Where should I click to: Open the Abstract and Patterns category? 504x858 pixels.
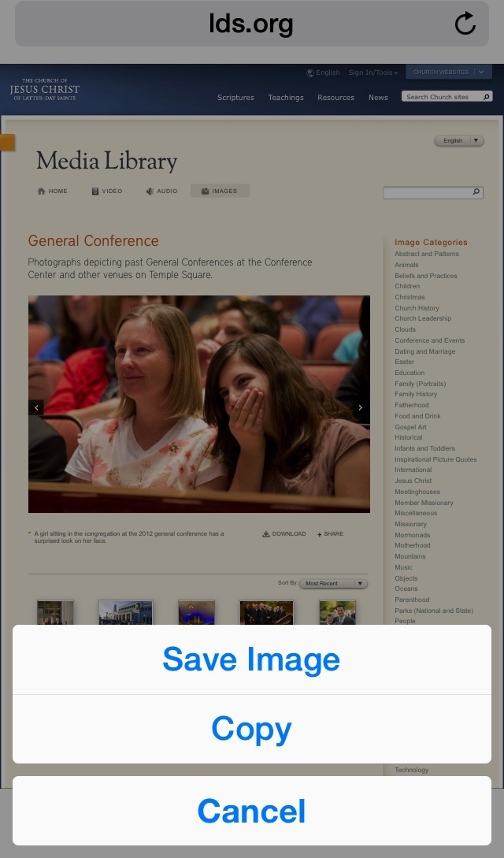427,254
